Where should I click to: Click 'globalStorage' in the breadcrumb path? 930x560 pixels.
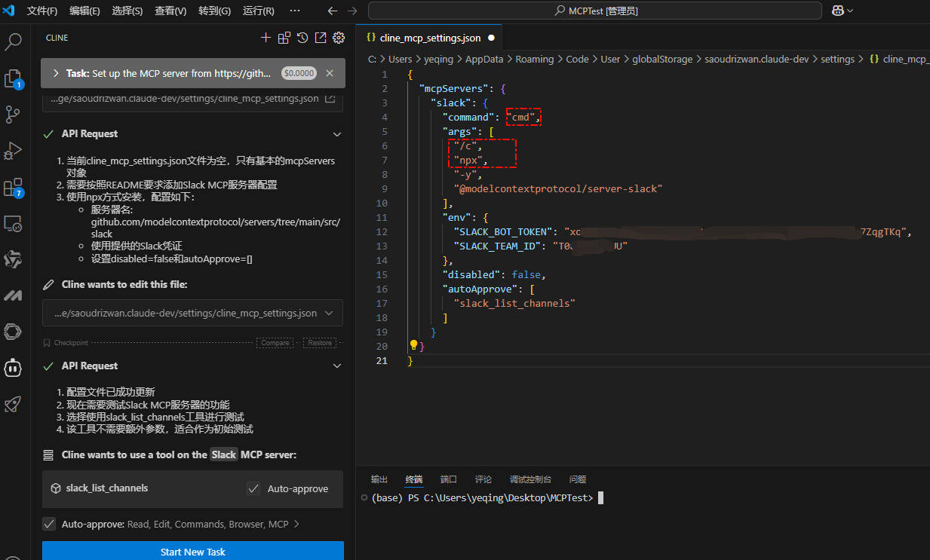point(662,59)
